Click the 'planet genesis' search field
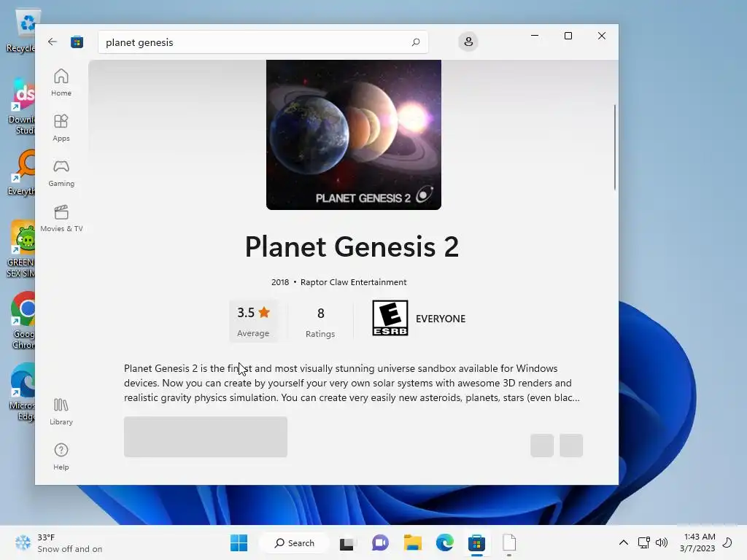The width and height of the screenshot is (747, 560). [263, 42]
